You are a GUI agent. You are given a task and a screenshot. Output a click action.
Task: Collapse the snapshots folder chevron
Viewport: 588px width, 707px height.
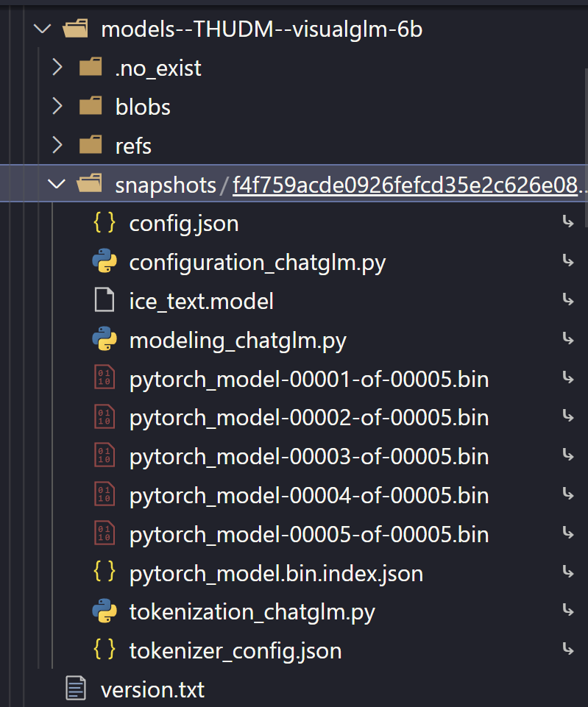pos(57,185)
